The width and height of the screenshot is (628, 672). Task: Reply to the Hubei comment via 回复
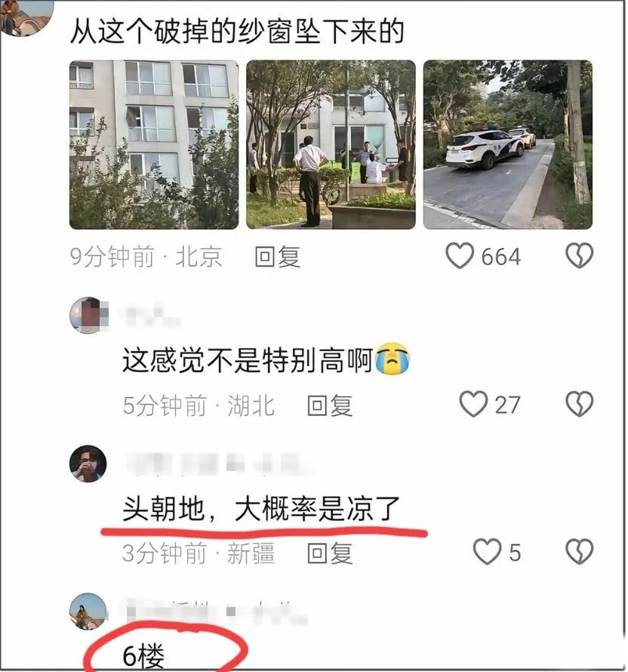[330, 405]
